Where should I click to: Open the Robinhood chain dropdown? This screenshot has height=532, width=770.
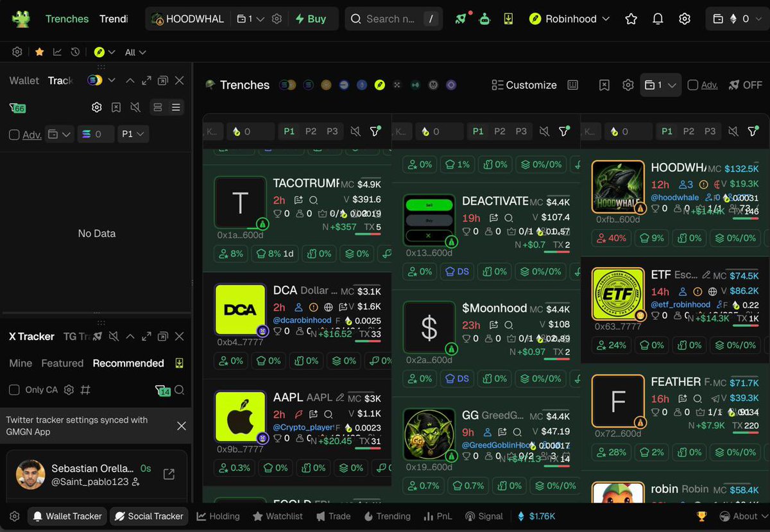pos(569,19)
